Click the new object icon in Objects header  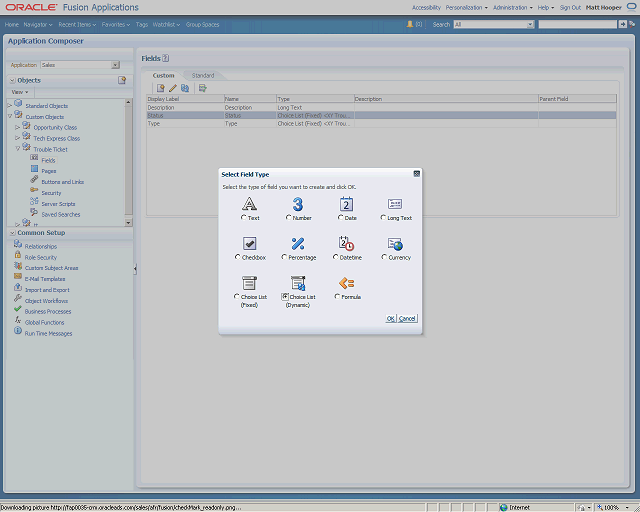click(122, 80)
